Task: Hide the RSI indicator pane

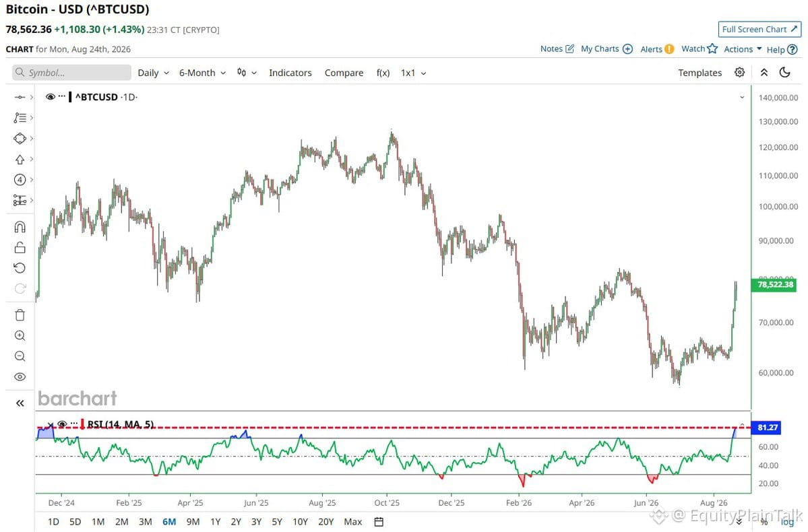Action: tap(63, 424)
